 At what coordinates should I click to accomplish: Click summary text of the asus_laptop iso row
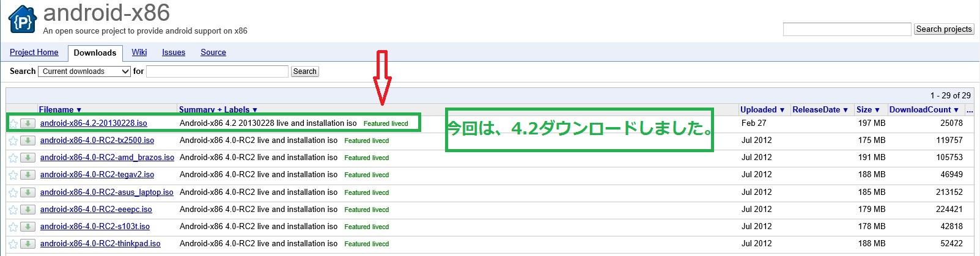pos(259,192)
